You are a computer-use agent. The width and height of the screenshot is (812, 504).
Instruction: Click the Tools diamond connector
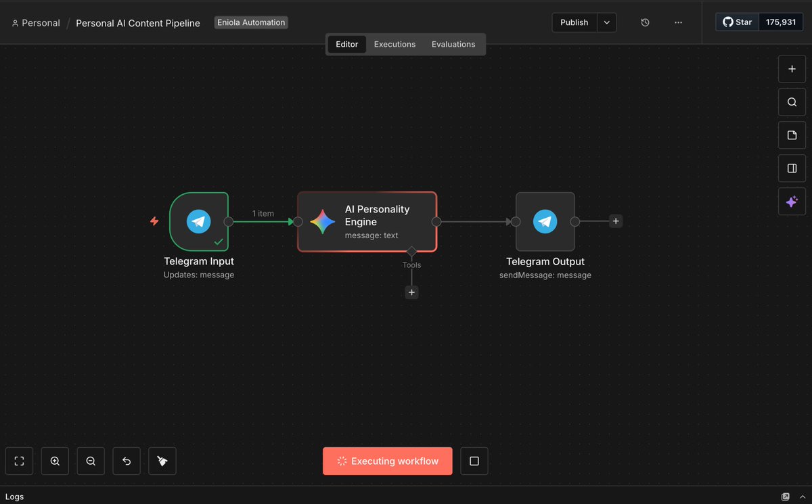(x=411, y=252)
